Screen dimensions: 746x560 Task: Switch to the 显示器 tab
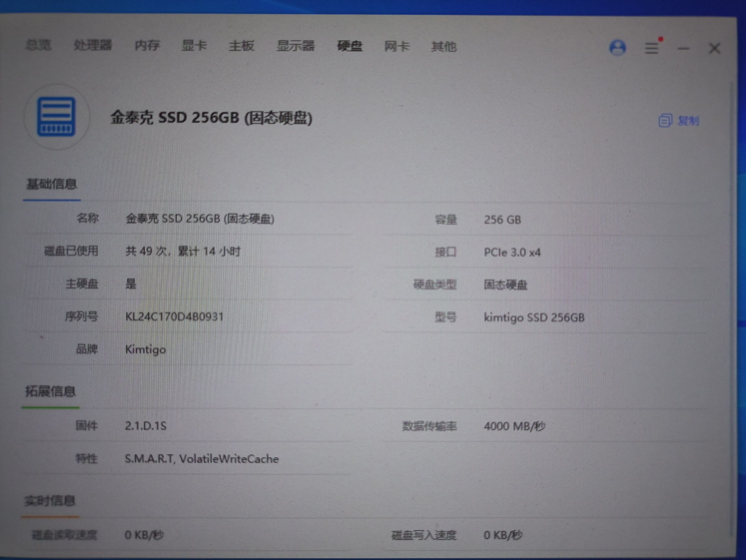pos(296,46)
